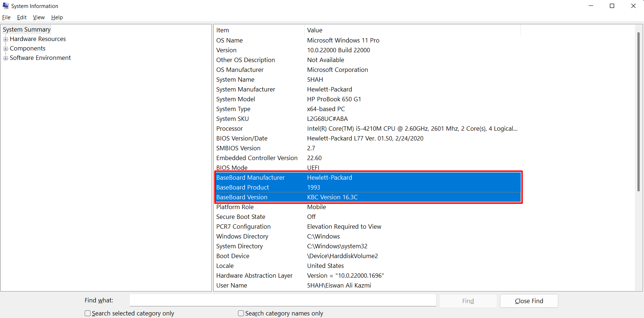Select the BaseBoard Product row
This screenshot has height=318, width=644.
(x=368, y=187)
